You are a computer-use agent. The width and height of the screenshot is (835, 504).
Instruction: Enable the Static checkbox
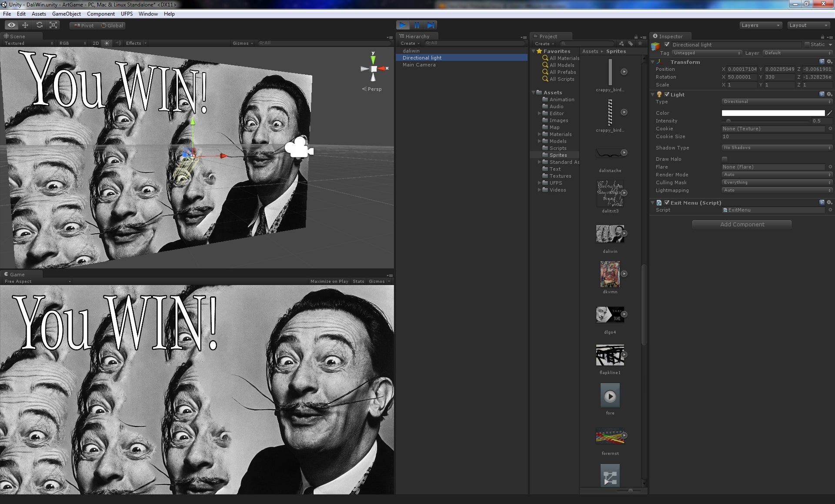pyautogui.click(x=807, y=45)
